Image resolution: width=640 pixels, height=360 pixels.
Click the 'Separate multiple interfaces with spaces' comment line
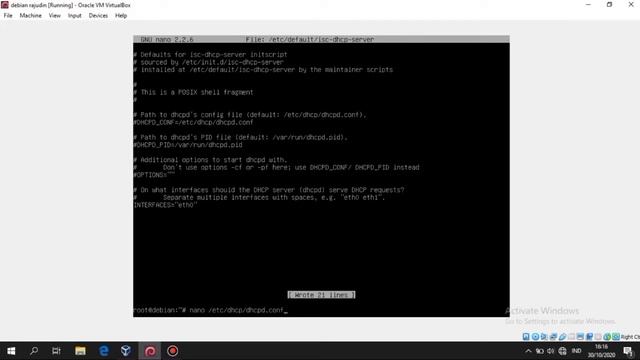tap(259, 197)
